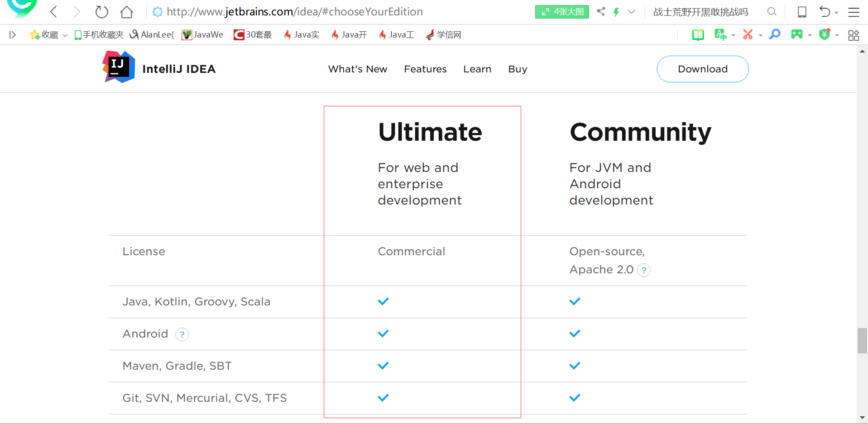Click the blue key password manager icon

(775, 34)
